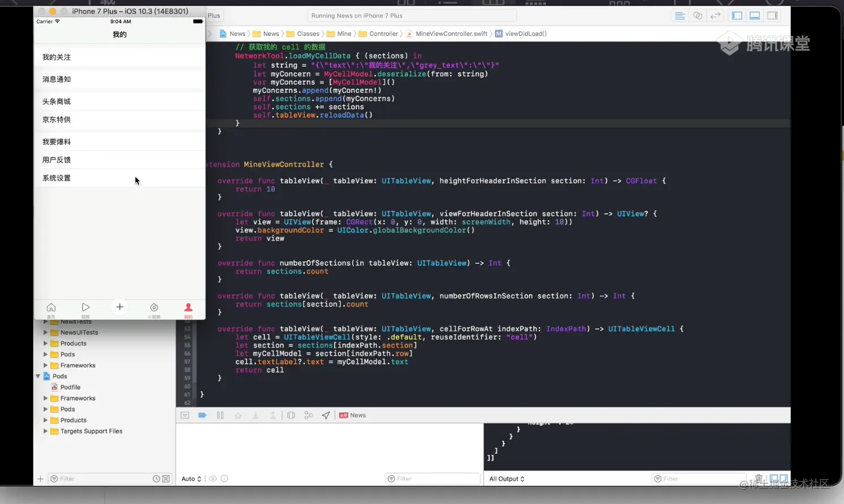Open the Classes breadcrumb folder
This screenshot has height=504, width=844.
coord(303,33)
